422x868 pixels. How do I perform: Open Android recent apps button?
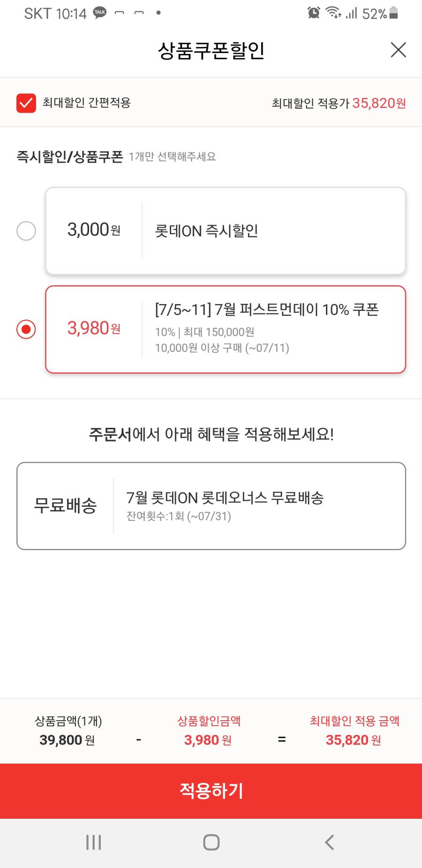click(x=94, y=842)
